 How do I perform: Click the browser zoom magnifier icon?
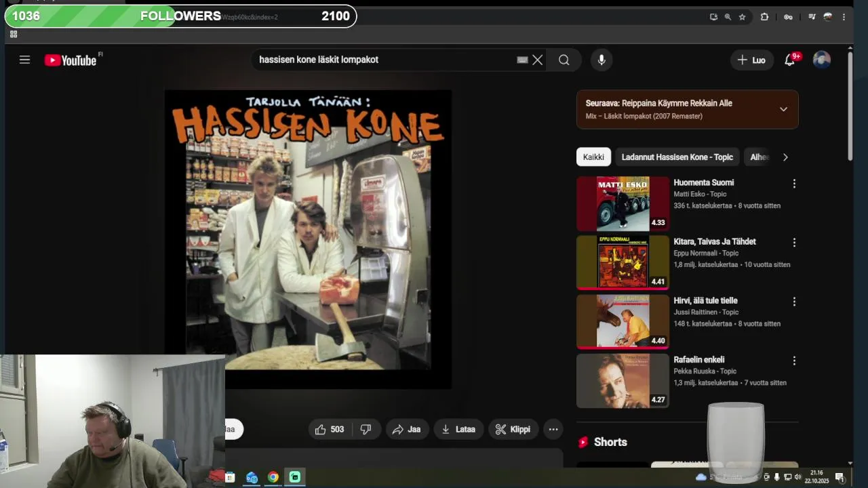(x=728, y=17)
